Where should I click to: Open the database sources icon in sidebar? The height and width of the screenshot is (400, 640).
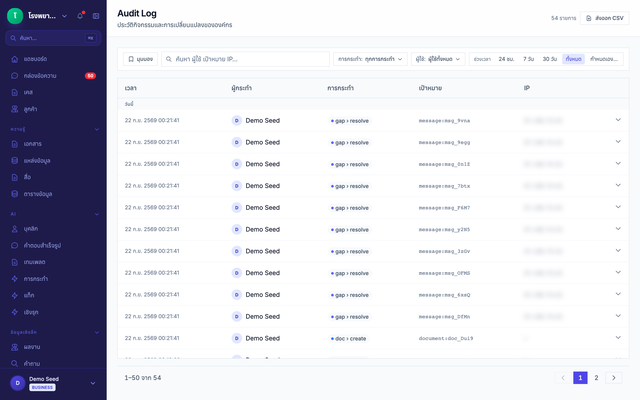tap(15, 160)
